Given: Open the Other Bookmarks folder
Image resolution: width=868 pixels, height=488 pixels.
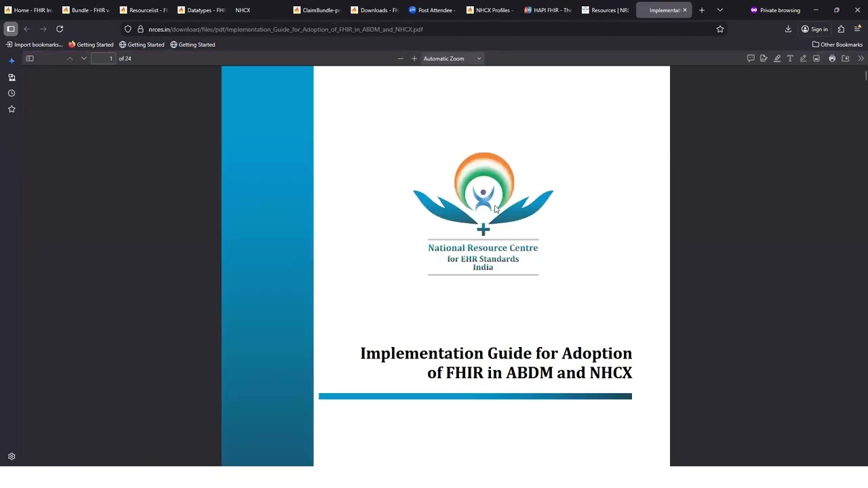Looking at the screenshot, I should tap(837, 45).
